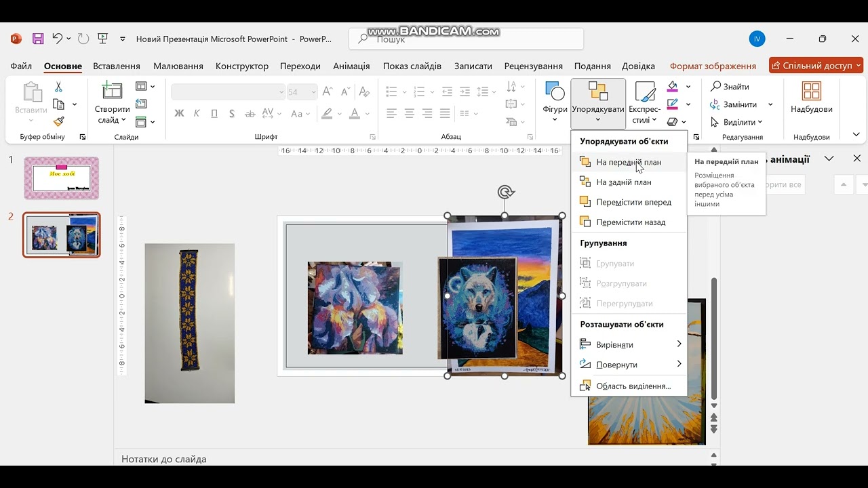
Task: Click the Спільний доступ share button
Action: coord(816,66)
